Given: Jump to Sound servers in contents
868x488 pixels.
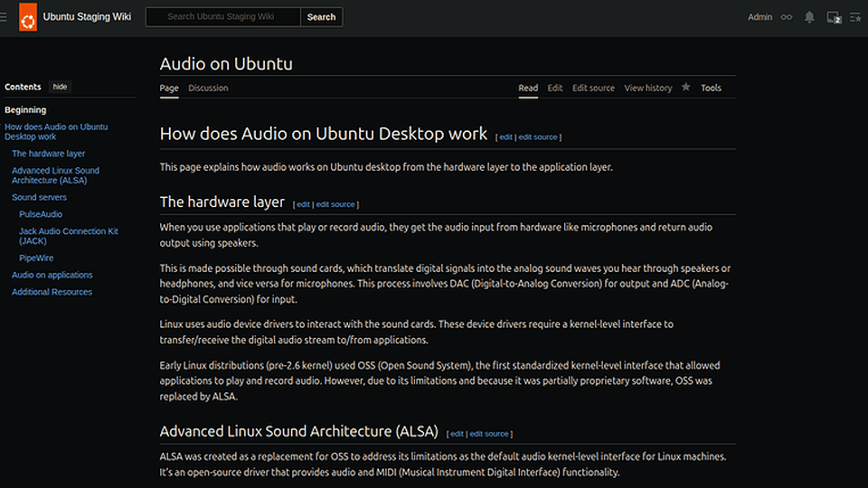Looking at the screenshot, I should coord(39,197).
